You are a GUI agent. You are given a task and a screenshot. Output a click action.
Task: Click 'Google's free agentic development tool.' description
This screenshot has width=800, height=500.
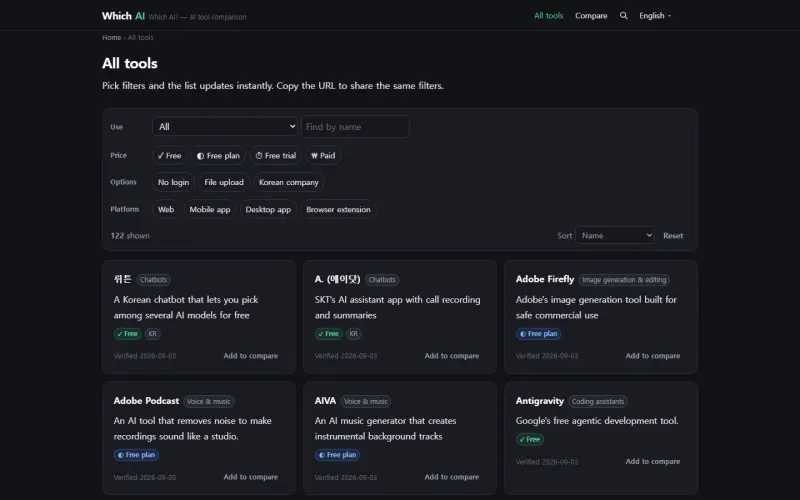pos(597,420)
